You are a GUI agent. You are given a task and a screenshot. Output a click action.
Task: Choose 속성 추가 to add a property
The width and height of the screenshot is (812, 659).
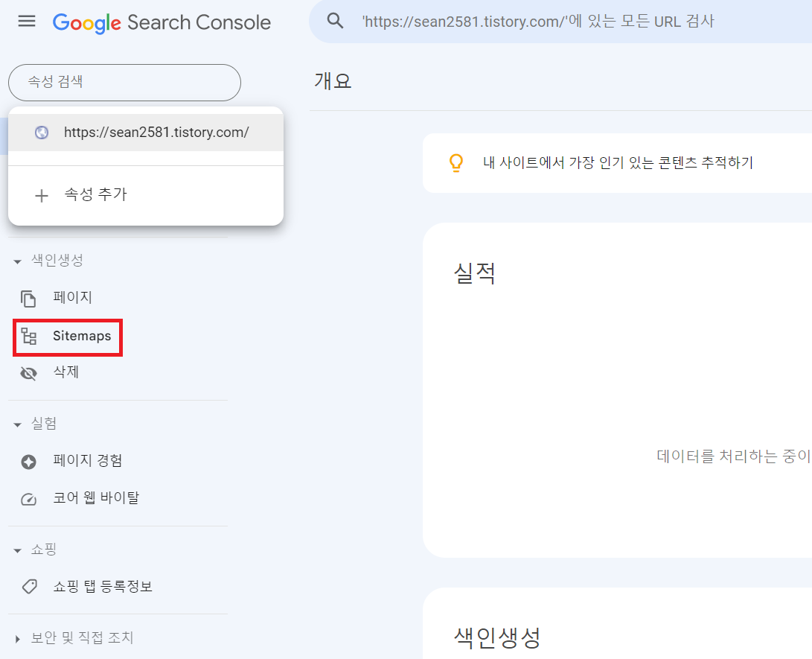click(146, 195)
